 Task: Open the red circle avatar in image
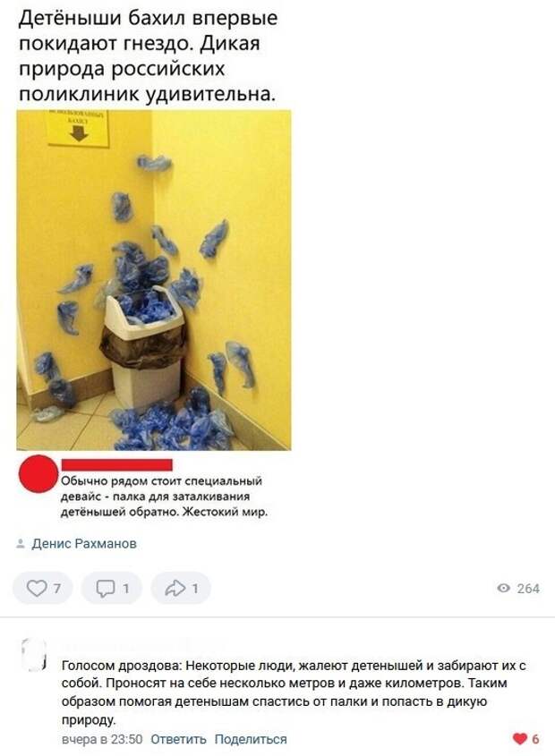[38, 473]
